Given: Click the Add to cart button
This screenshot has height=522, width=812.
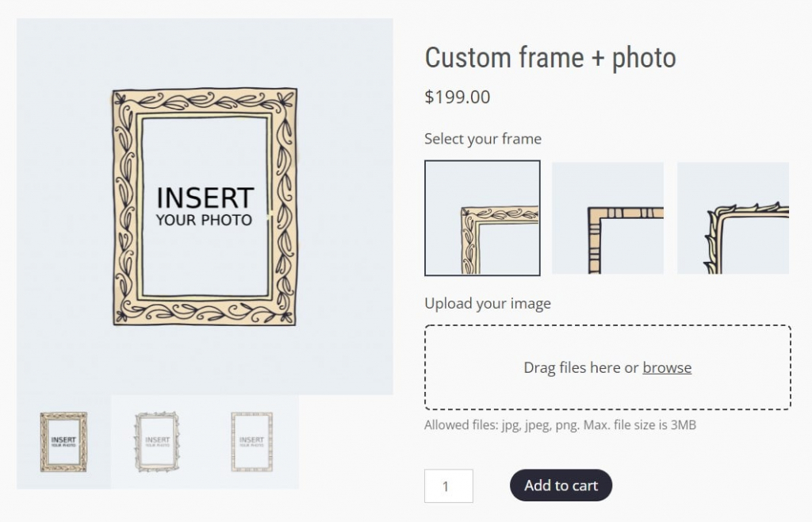Looking at the screenshot, I should (561, 486).
